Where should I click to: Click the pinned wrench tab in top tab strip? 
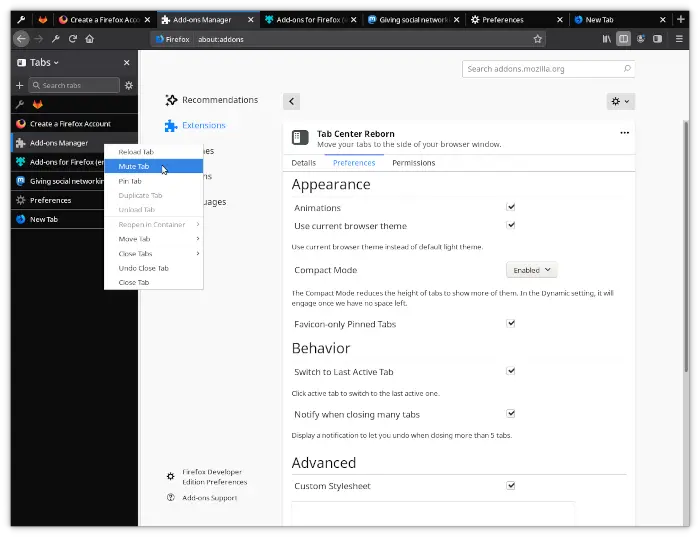[x=21, y=20]
